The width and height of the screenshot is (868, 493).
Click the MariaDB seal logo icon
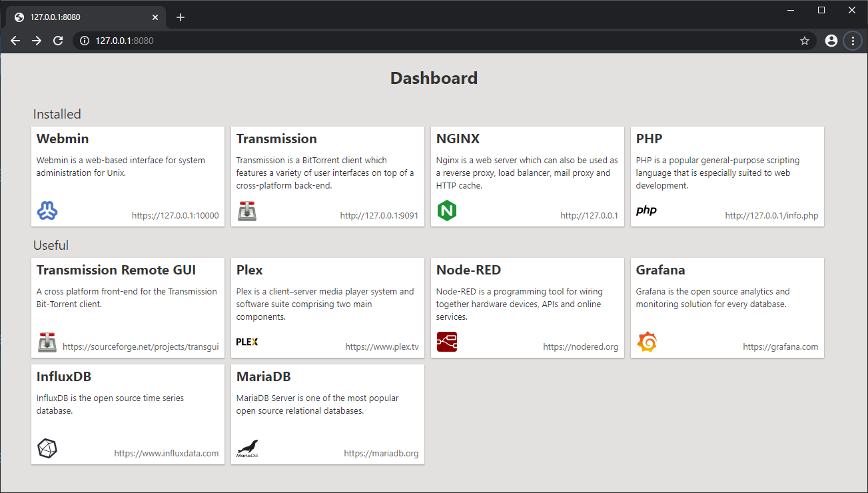[247, 448]
